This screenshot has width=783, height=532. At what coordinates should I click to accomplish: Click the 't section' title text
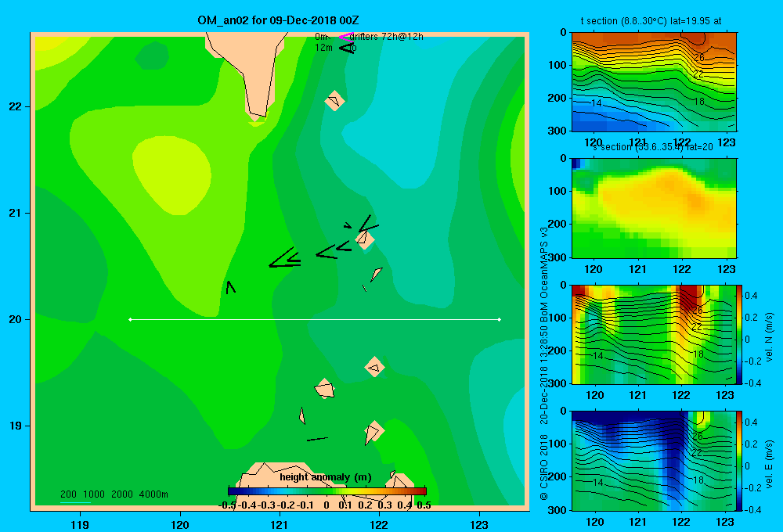[651, 21]
